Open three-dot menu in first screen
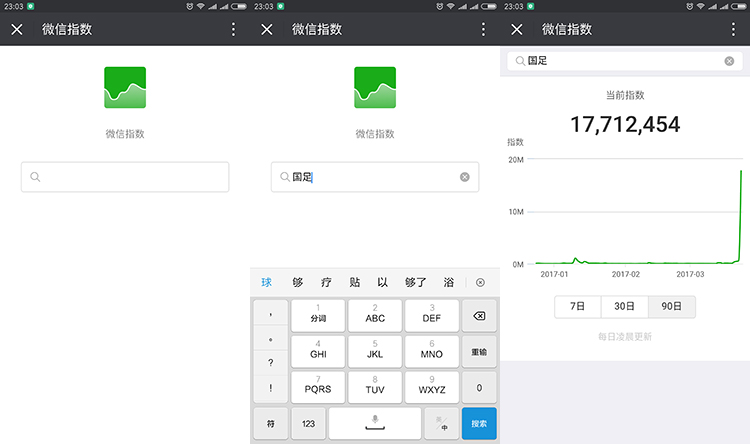This screenshot has height=444, width=750. tap(233, 30)
